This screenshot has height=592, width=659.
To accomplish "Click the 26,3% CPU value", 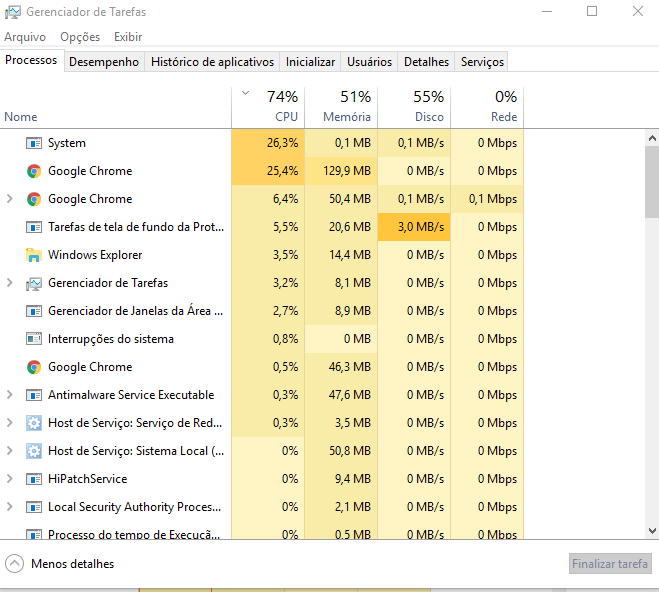I will click(x=282, y=143).
